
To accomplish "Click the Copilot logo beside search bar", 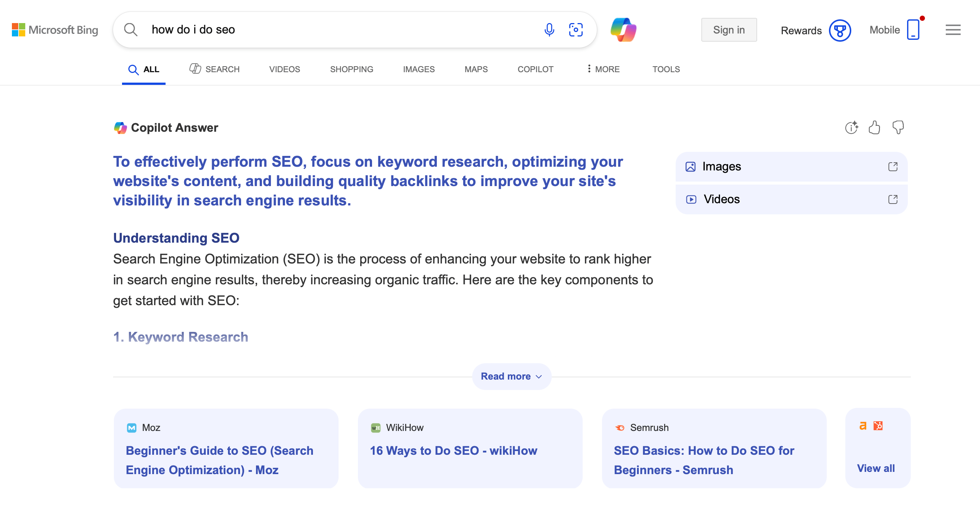I will [x=623, y=30].
